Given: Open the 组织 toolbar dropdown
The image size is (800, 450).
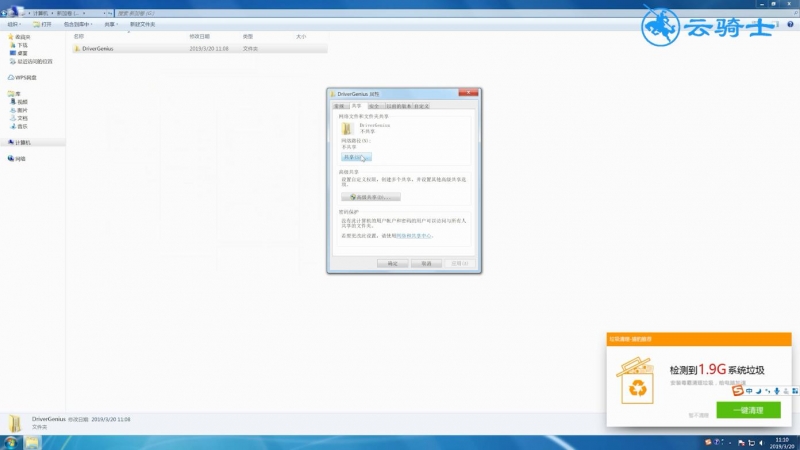Looking at the screenshot, I should 14,24.
